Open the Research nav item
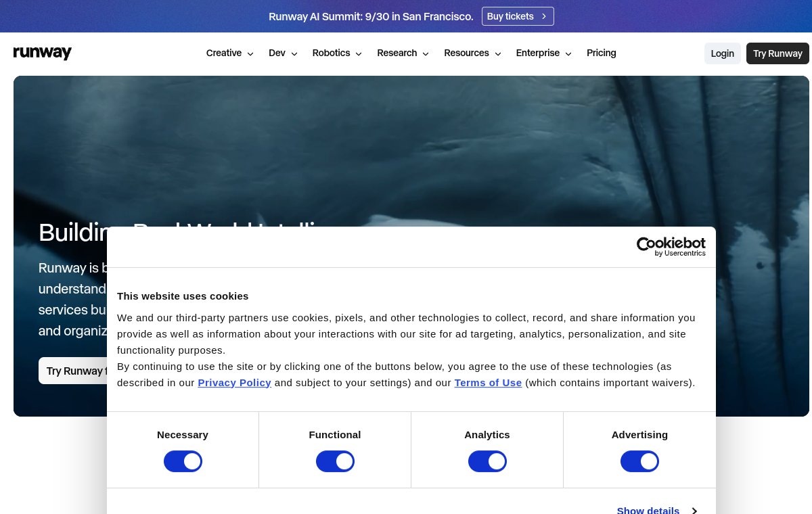Viewport: 812px width, 514px height. 397,53
